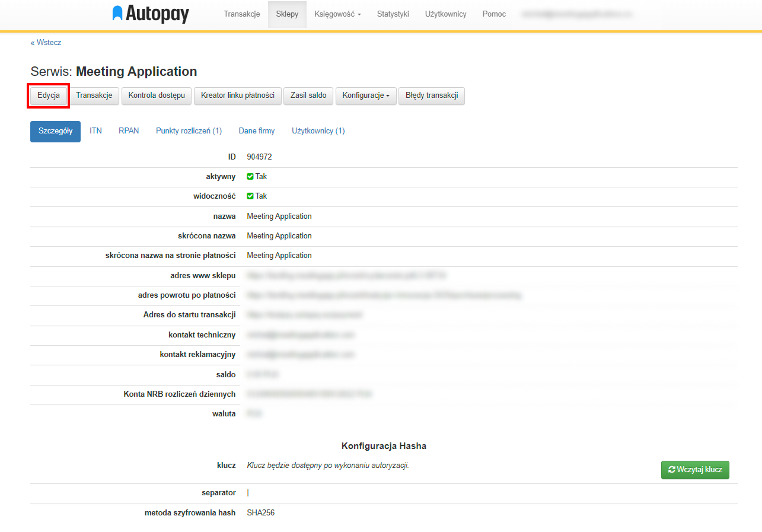Click the Konfiguracja Hasha heading

click(x=384, y=446)
